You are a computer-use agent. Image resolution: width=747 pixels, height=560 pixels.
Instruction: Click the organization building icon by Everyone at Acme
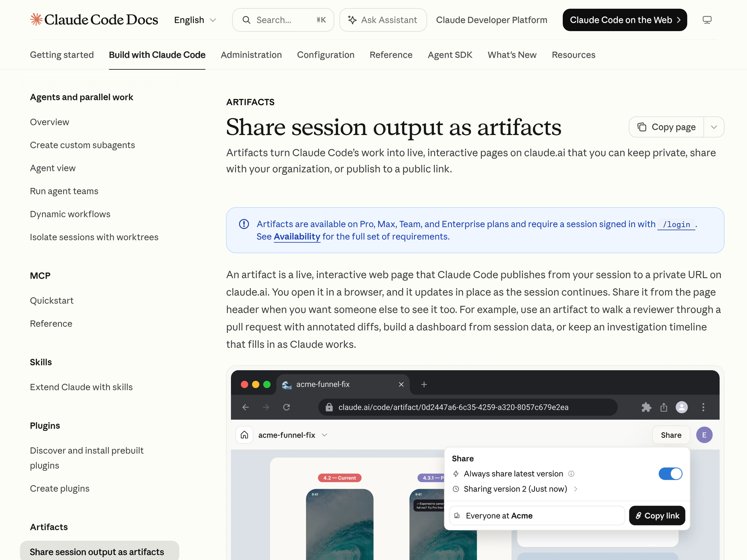[457, 516]
